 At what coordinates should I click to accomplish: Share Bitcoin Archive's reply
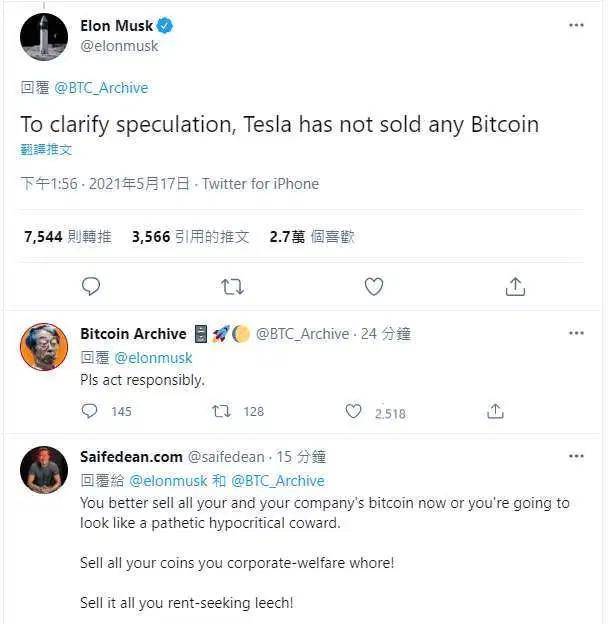495,411
